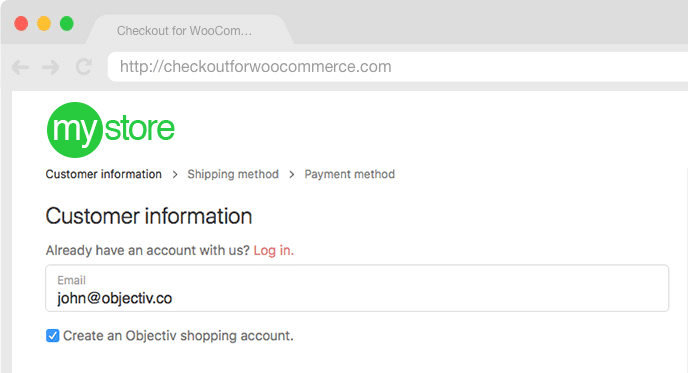This screenshot has width=688, height=373.
Task: Go to Shipping method breadcrumb step
Action: pyautogui.click(x=233, y=174)
